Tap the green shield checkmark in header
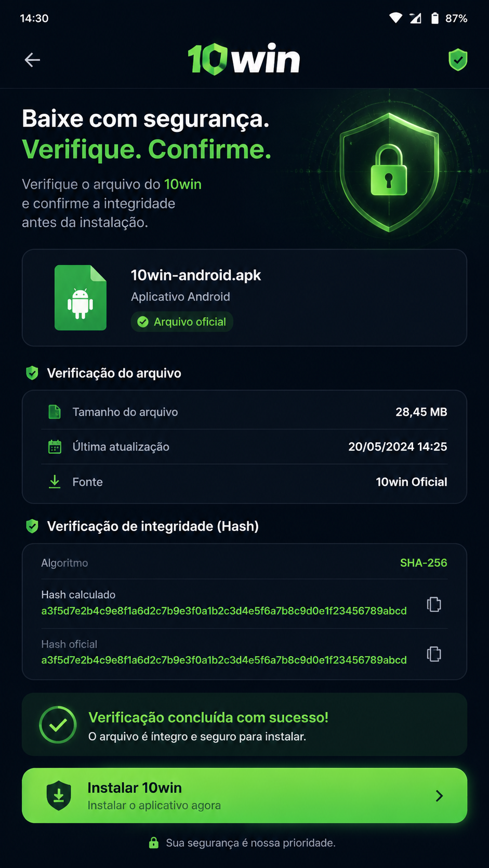 458,60
